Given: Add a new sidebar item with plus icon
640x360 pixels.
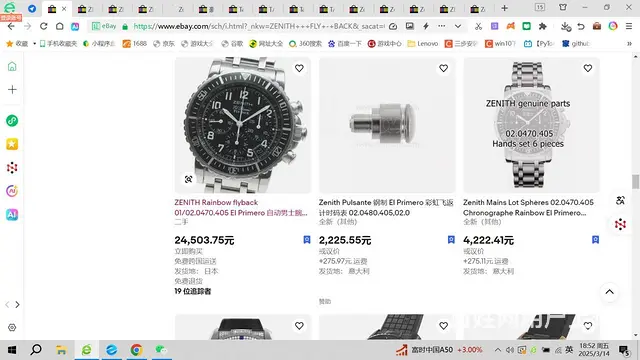Looking at the screenshot, I should coord(12,90).
